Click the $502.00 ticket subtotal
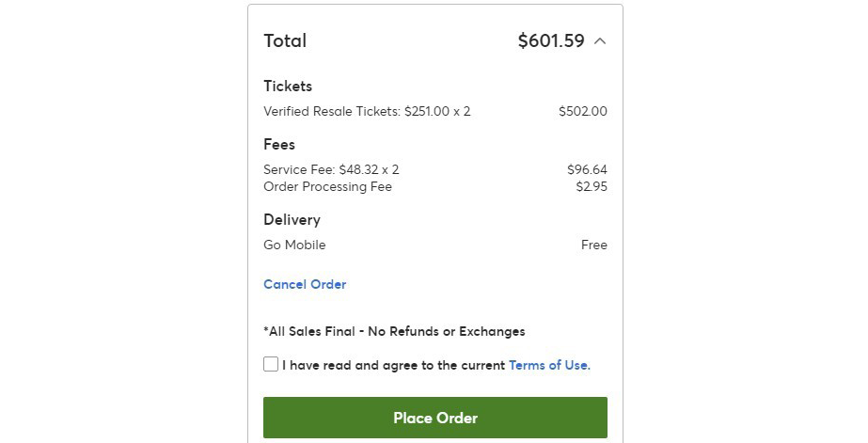 (582, 111)
